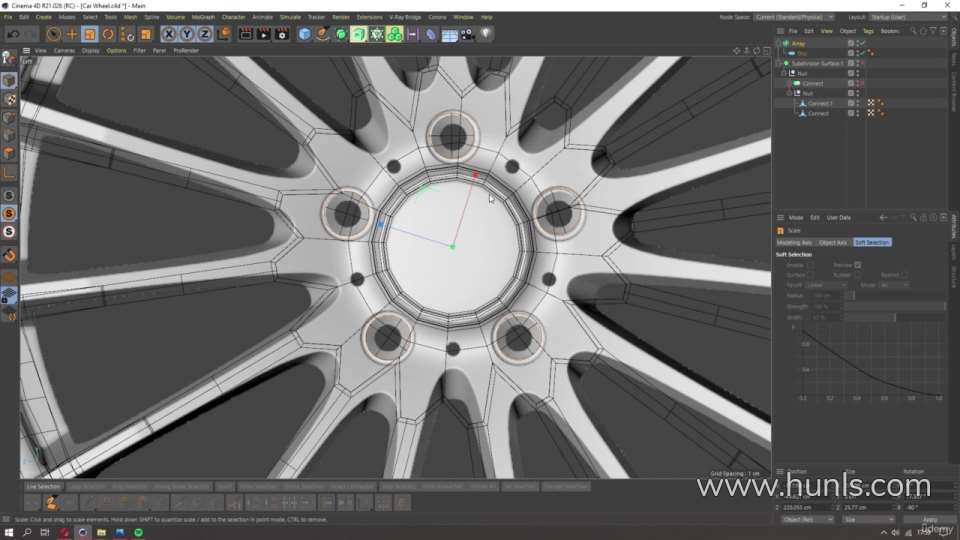Image resolution: width=960 pixels, height=540 pixels.
Task: Open the MoGraph menu
Action: (x=202, y=17)
